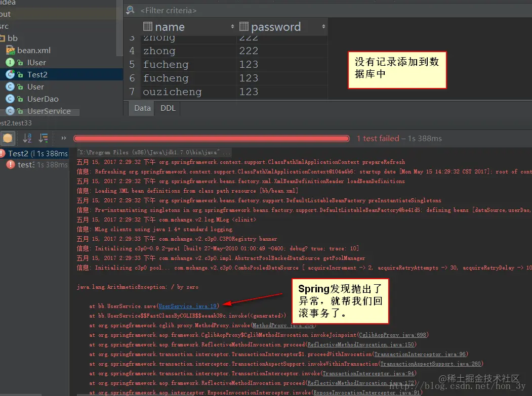The width and height of the screenshot is (532, 396).
Task: Open the CglibAopProxy.java:698 link
Action: coord(392,335)
